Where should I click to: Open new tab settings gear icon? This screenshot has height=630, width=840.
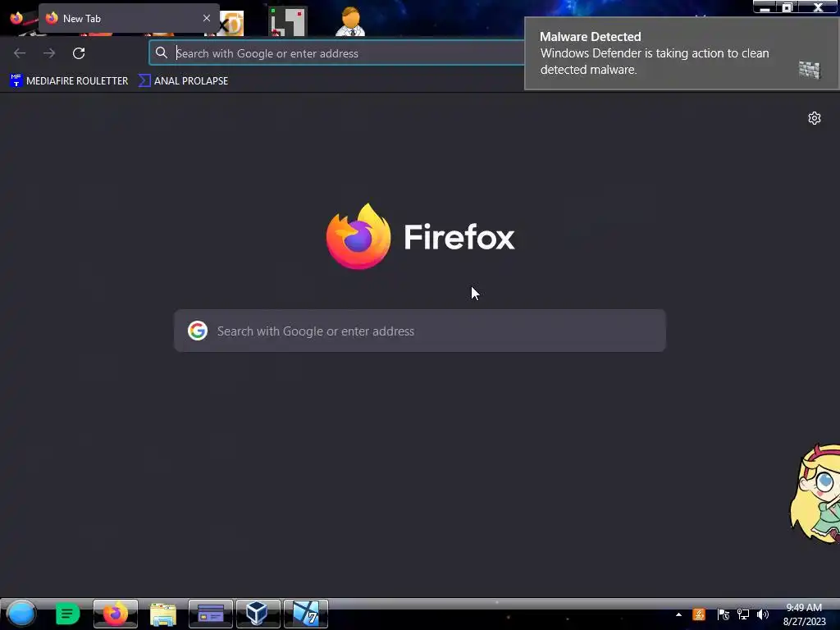coord(815,118)
